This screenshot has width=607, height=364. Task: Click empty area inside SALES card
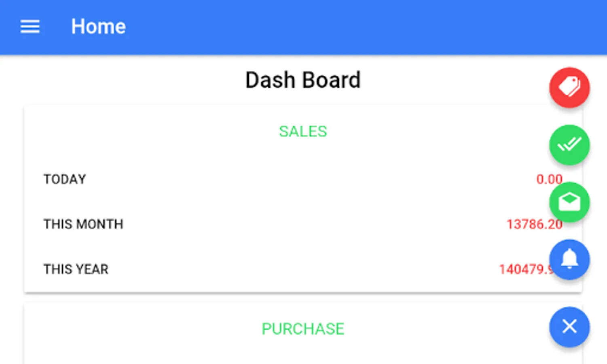pos(283,202)
